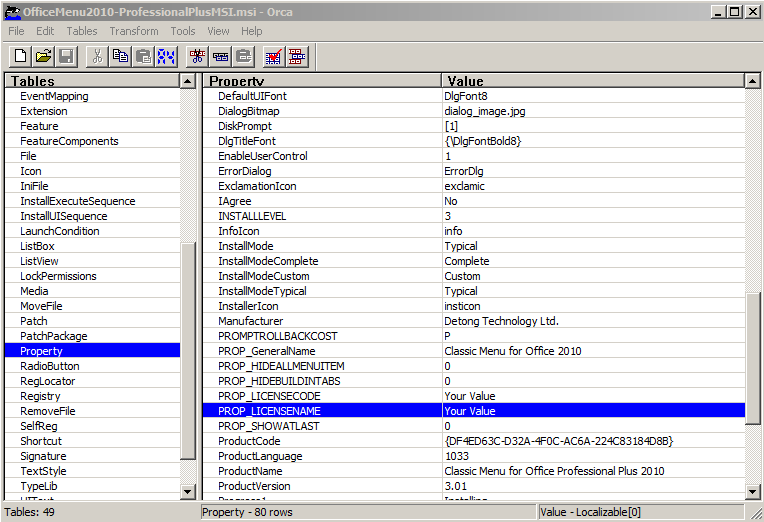Select the Feature table
The height and width of the screenshot is (522, 764).
point(39,126)
